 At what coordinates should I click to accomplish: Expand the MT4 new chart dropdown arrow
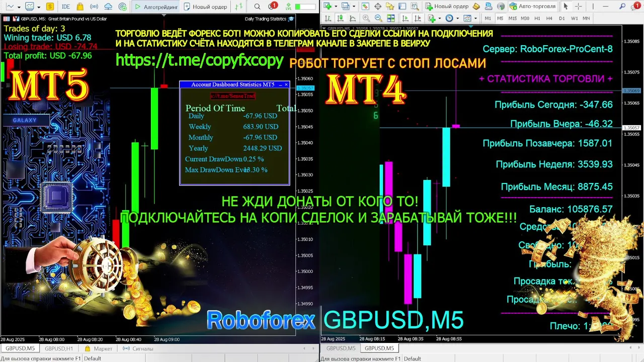(x=336, y=6)
